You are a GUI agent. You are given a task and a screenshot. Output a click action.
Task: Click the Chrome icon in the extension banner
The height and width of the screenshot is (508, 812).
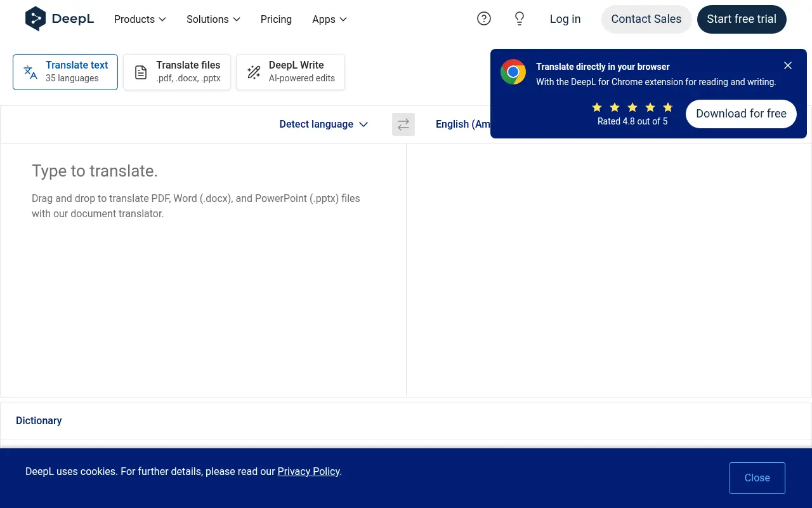513,72
